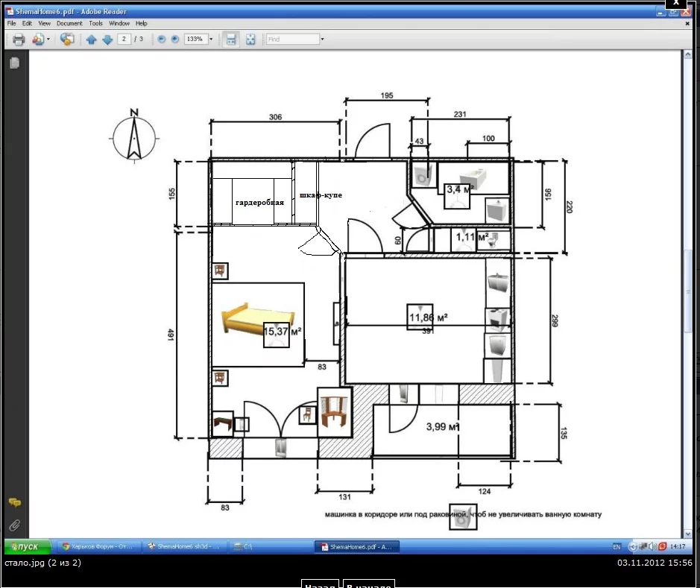Click the vertical scrollbar thumb

(687, 292)
